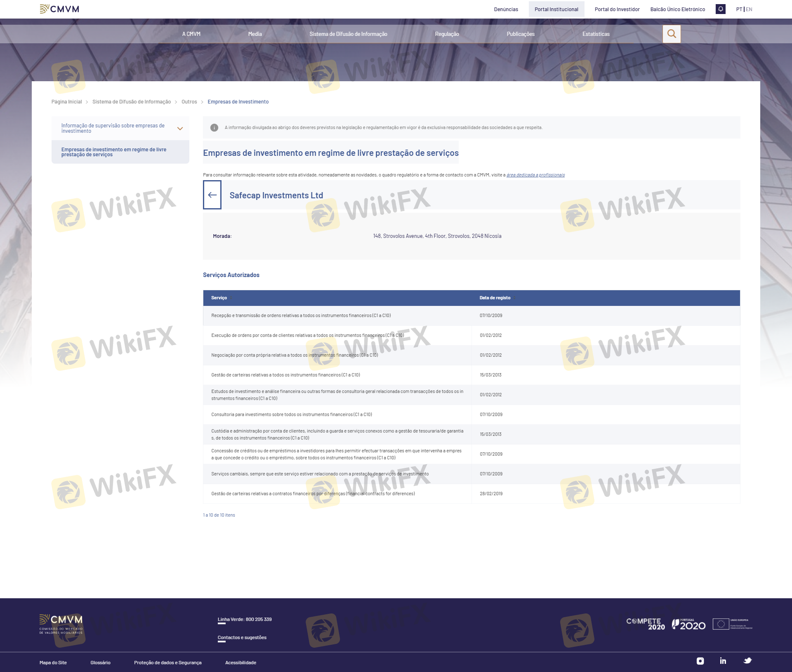Click the COMPETE 2020 logo
The image size is (792, 672).
(646, 624)
